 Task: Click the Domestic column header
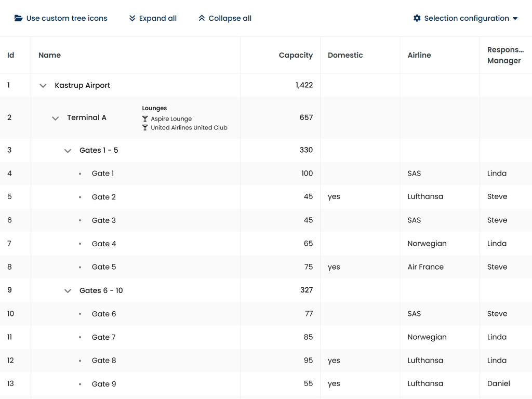[345, 55]
